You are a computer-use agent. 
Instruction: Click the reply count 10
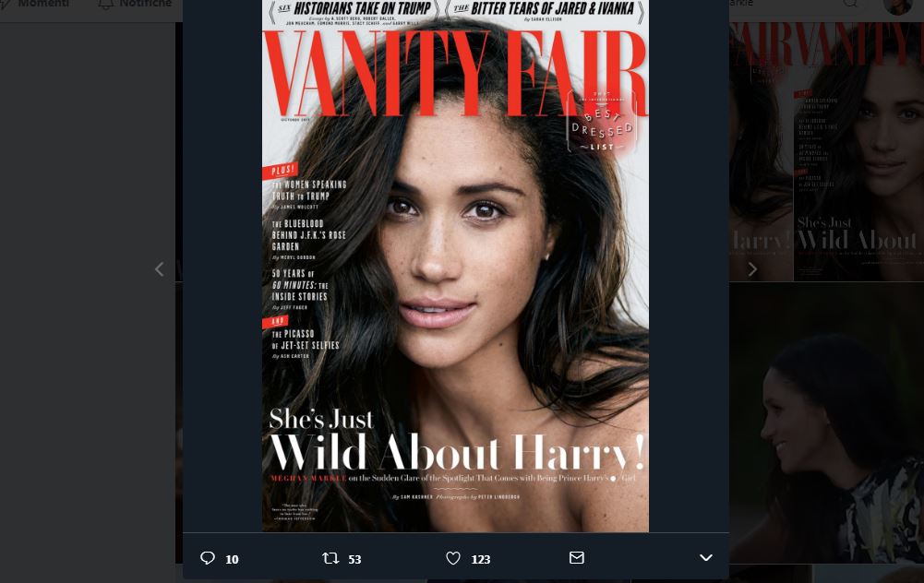pyautogui.click(x=232, y=559)
